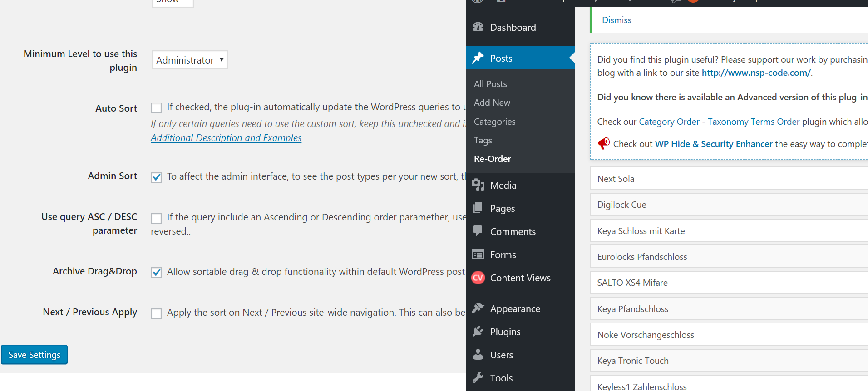868x391 pixels.
Task: Select the Next Sola post row
Action: click(729, 179)
